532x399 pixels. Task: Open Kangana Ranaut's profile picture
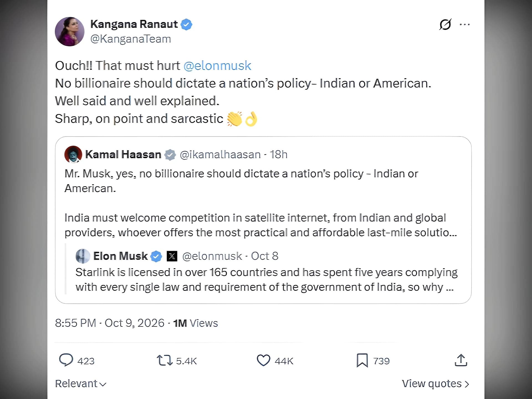70,32
